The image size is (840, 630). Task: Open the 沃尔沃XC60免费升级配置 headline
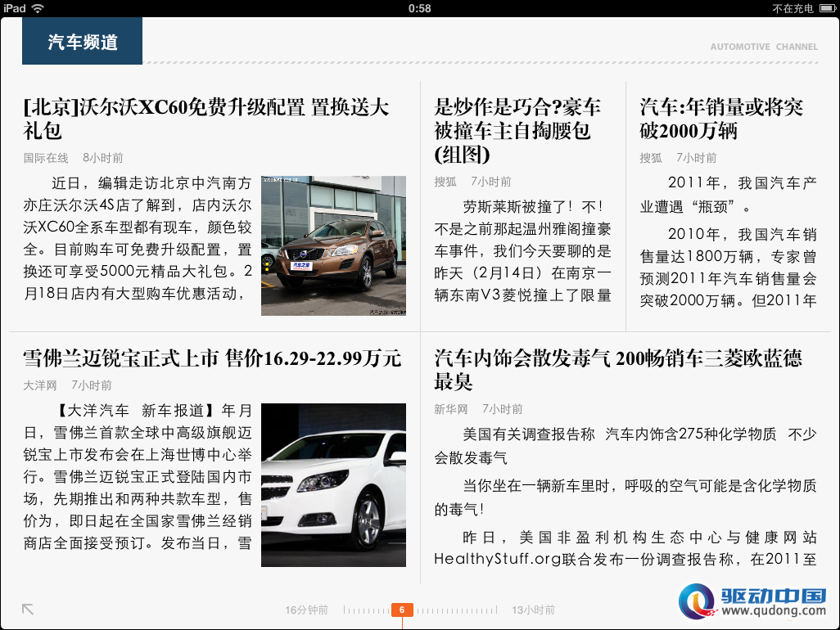point(206,119)
